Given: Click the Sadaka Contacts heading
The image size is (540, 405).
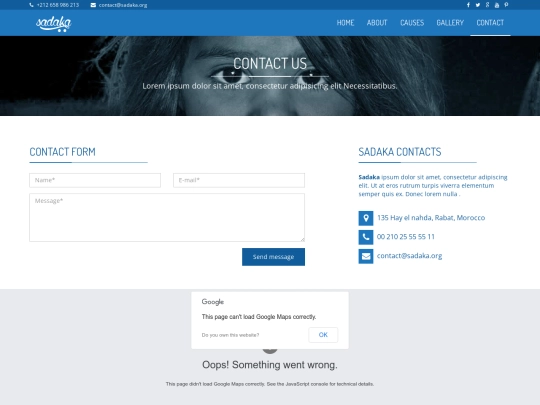Looking at the screenshot, I should coord(400,152).
